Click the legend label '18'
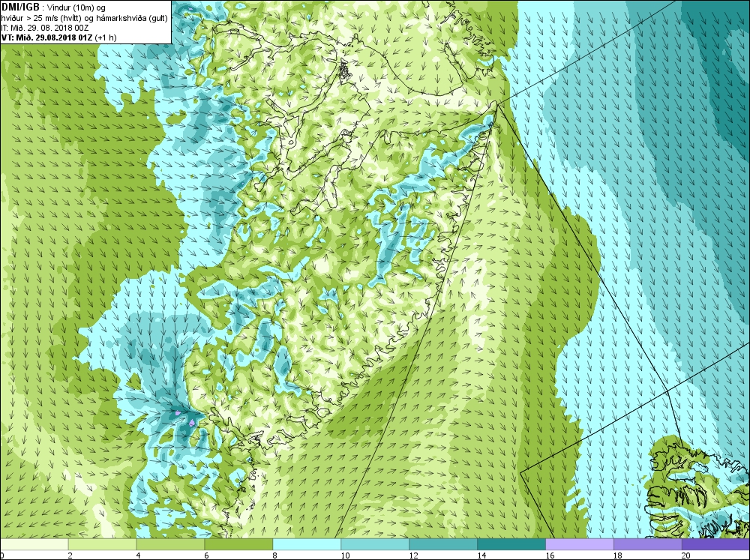Screen dimensions: 750x560 coord(617,556)
